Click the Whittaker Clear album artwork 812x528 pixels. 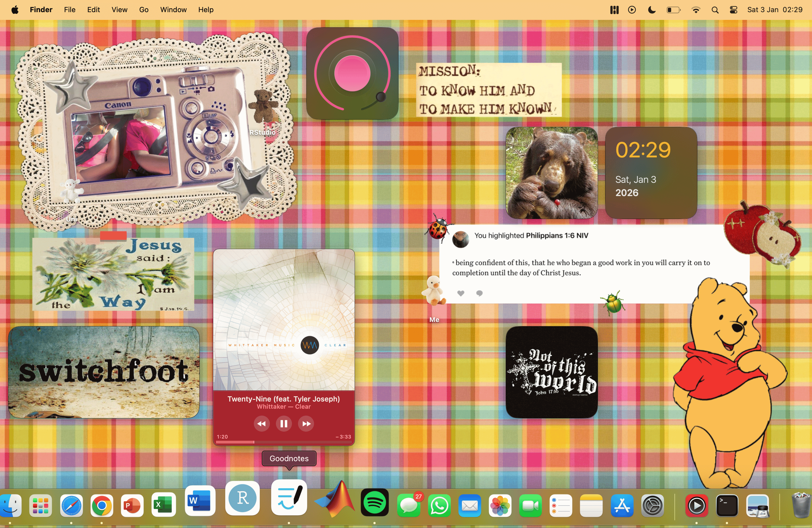click(x=284, y=320)
